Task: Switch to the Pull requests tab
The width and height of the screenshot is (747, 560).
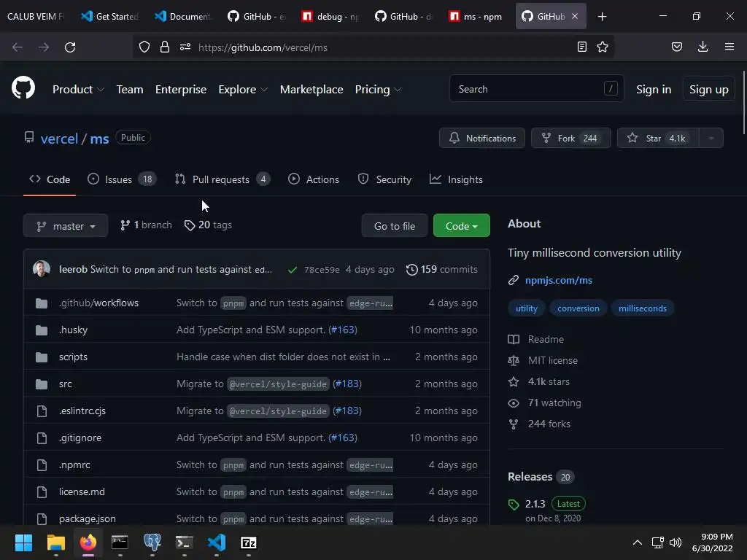Action: [222, 179]
